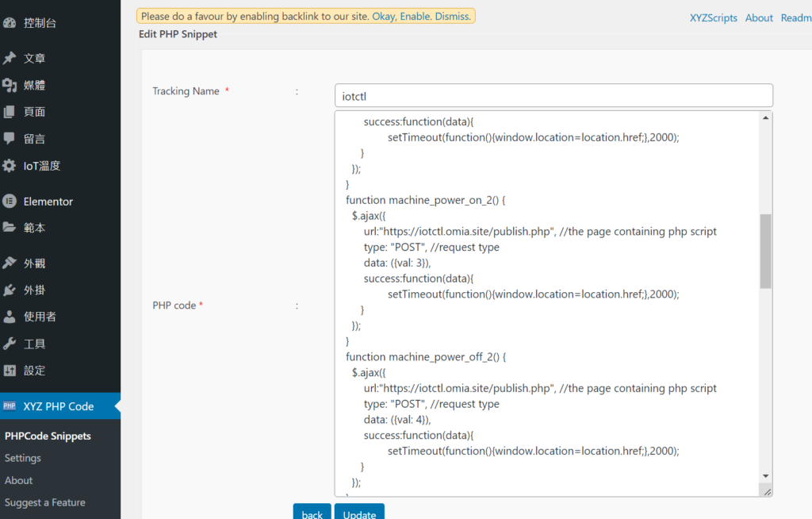Open XYZ PHP Code menu
The image size is (812, 519).
pos(59,406)
